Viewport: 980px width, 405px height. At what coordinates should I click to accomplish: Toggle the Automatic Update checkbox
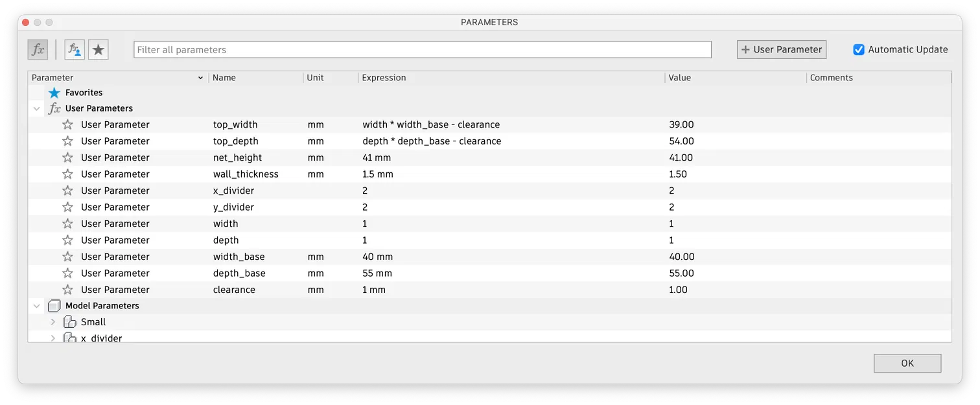tap(859, 49)
